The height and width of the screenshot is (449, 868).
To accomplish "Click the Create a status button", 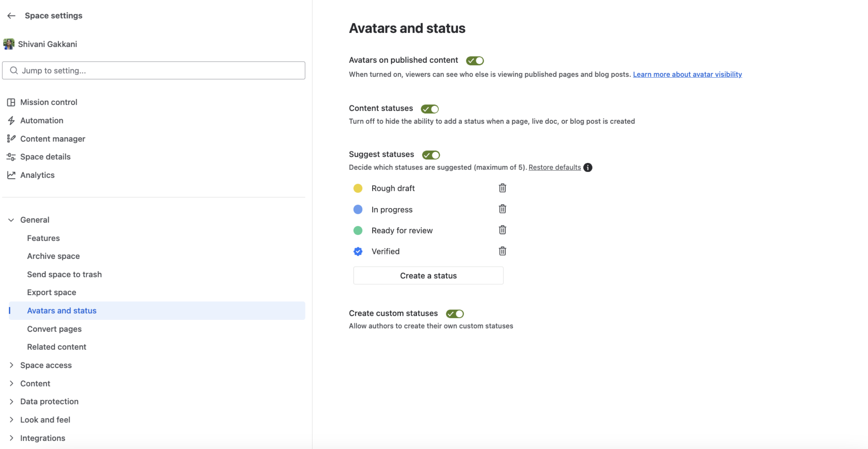I will coord(428,276).
